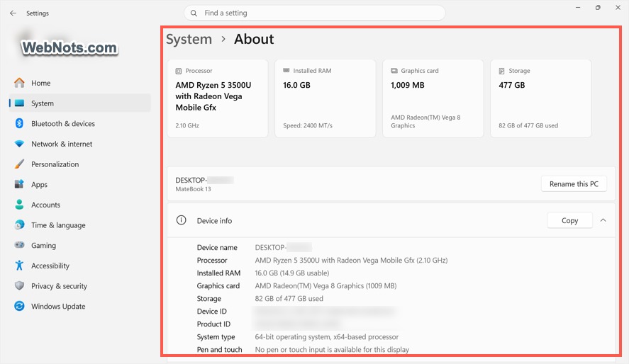Click System in the breadcrumb
This screenshot has height=364, width=629.
(x=189, y=39)
